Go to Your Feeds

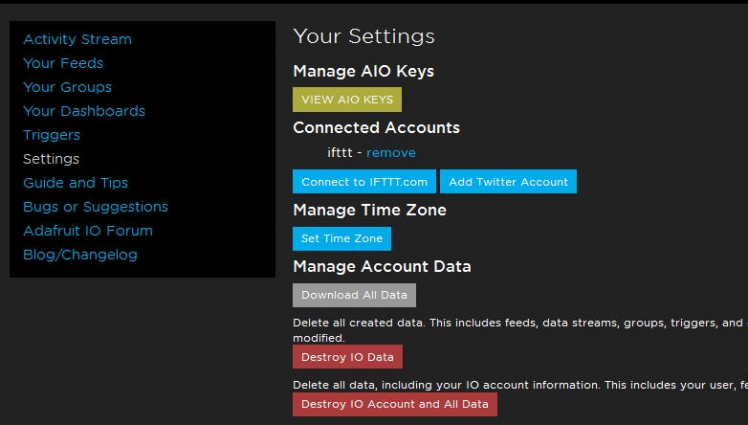point(63,63)
